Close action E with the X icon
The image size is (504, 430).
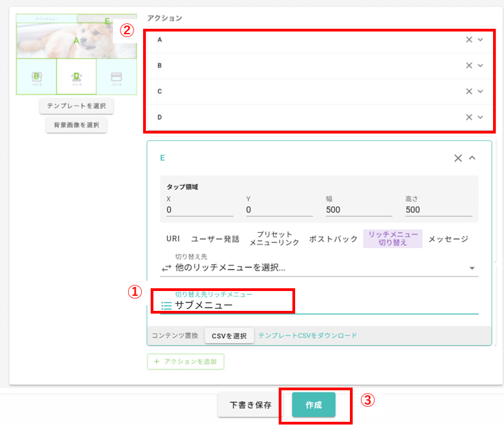pyautogui.click(x=458, y=158)
